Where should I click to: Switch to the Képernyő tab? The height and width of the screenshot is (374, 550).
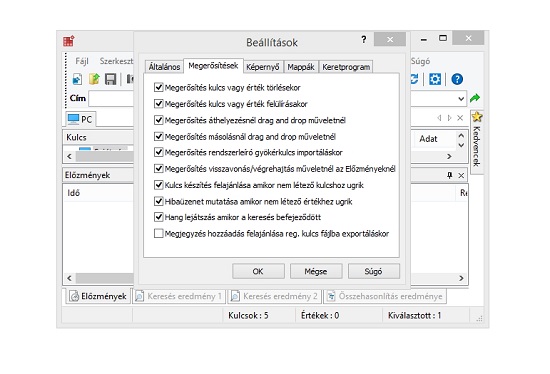click(263, 67)
